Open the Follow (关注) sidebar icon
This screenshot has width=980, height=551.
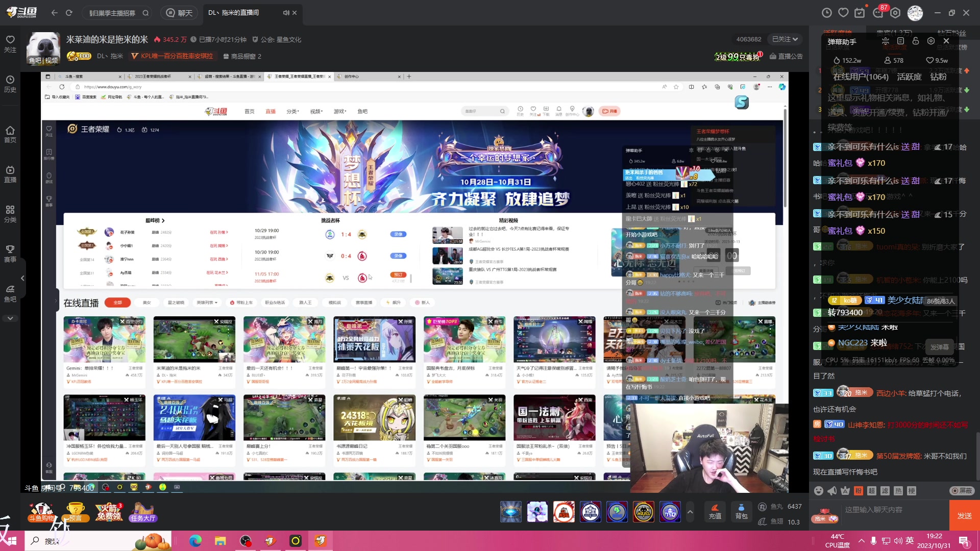(10, 44)
